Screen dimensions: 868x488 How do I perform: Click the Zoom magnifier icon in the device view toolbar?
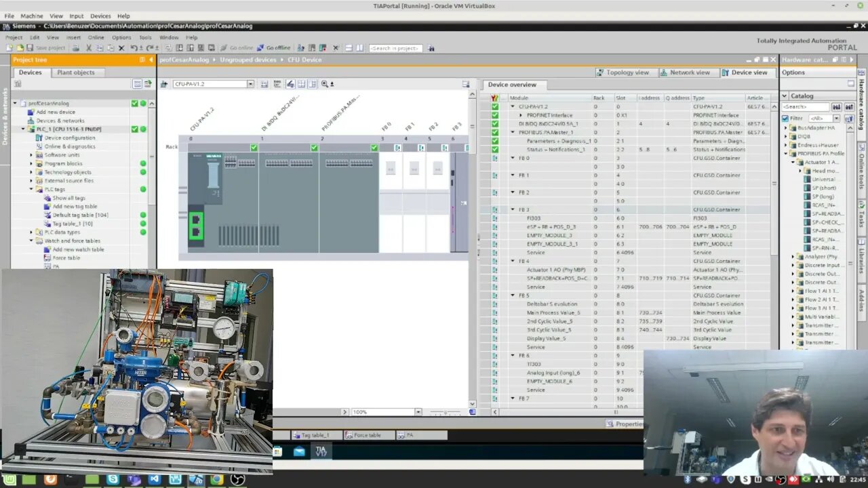(x=325, y=84)
